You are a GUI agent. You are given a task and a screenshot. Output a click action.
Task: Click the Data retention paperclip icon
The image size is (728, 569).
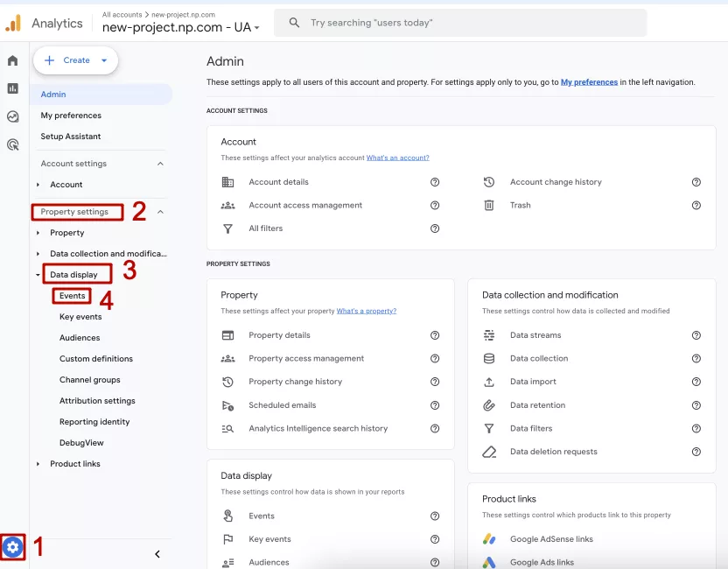[x=489, y=405]
